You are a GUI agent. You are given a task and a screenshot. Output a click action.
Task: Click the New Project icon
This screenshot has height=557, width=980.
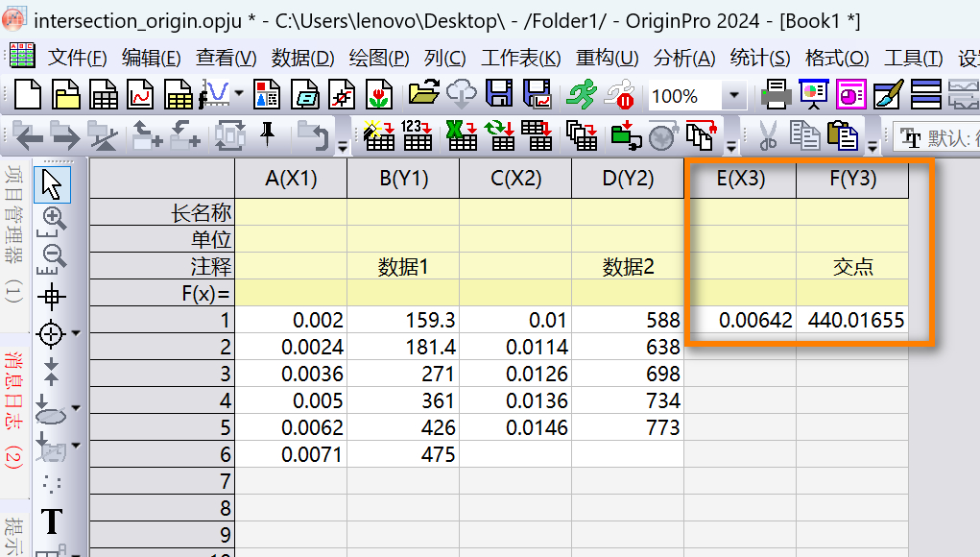coord(26,95)
